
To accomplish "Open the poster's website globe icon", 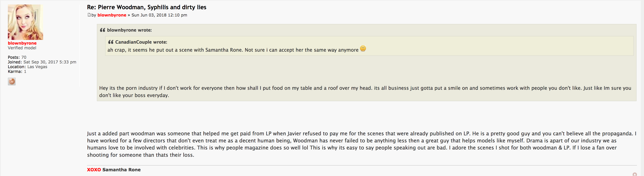I will point(12,81).
